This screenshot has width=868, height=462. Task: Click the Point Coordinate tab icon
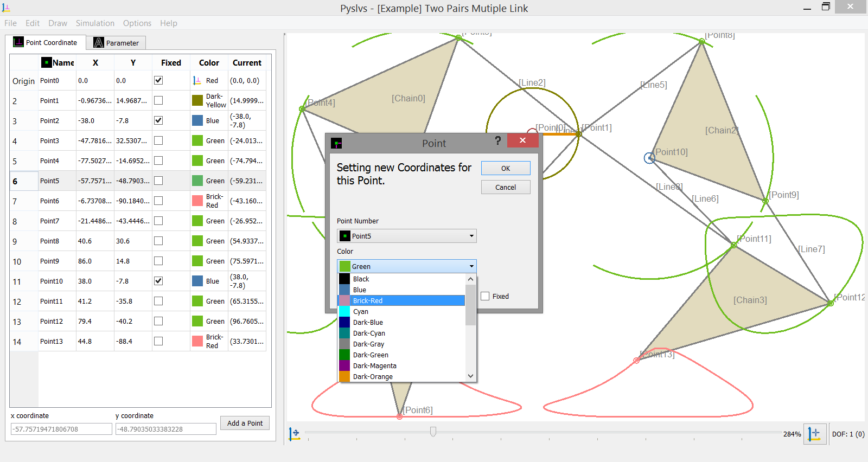click(18, 42)
